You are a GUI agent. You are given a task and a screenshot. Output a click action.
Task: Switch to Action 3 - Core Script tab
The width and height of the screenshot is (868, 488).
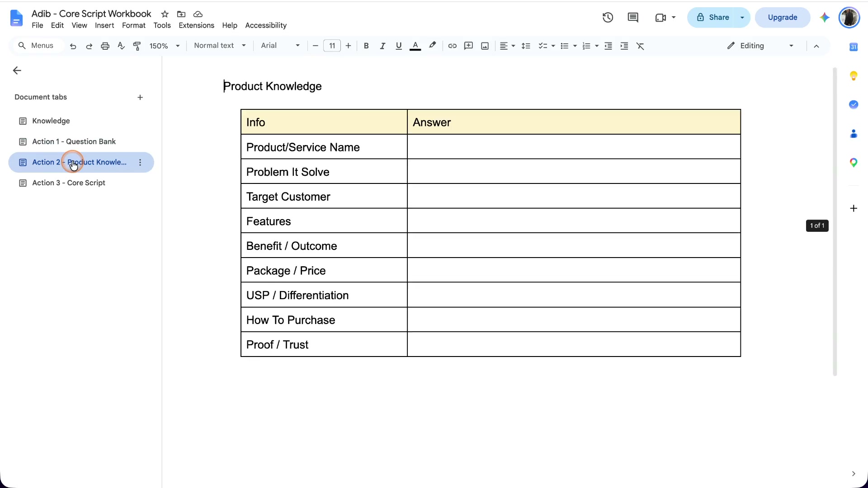point(81,183)
